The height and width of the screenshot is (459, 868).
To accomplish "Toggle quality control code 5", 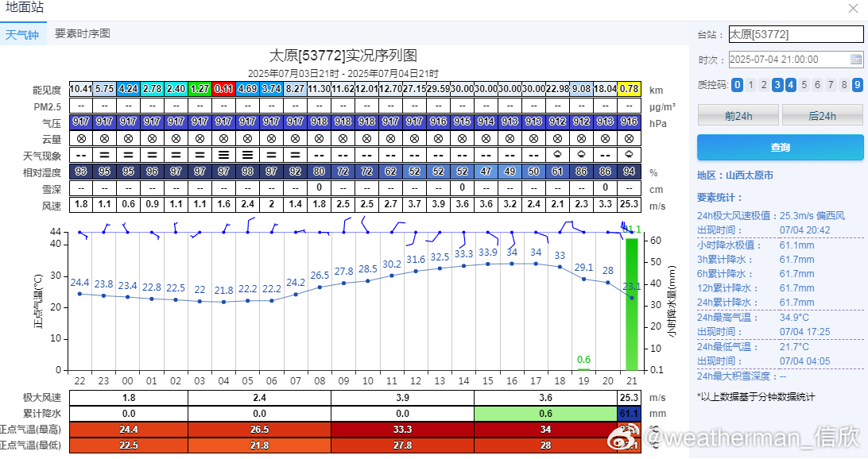I will point(804,85).
